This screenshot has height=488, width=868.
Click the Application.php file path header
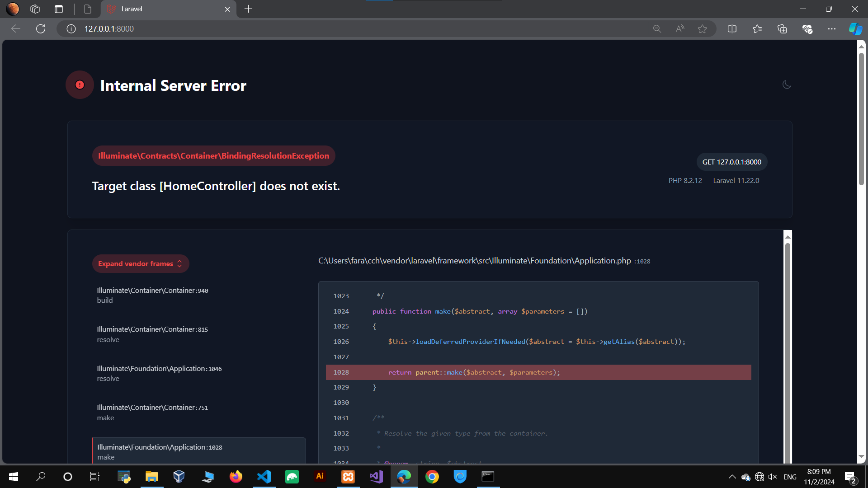pos(484,261)
